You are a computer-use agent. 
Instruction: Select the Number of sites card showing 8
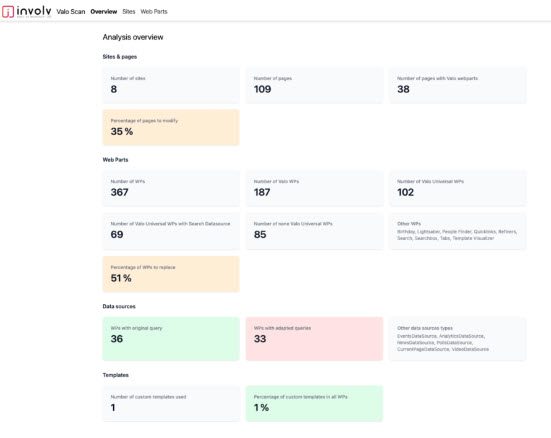(171, 85)
